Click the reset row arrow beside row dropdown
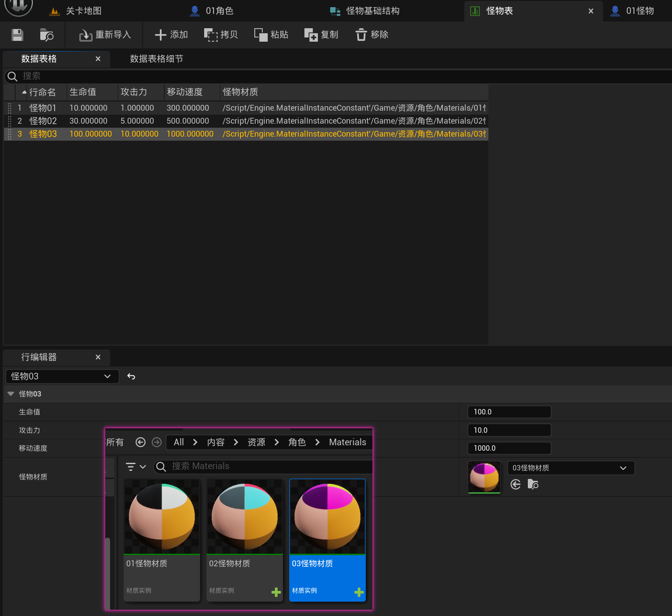Viewport: 672px width, 616px height. point(131,376)
